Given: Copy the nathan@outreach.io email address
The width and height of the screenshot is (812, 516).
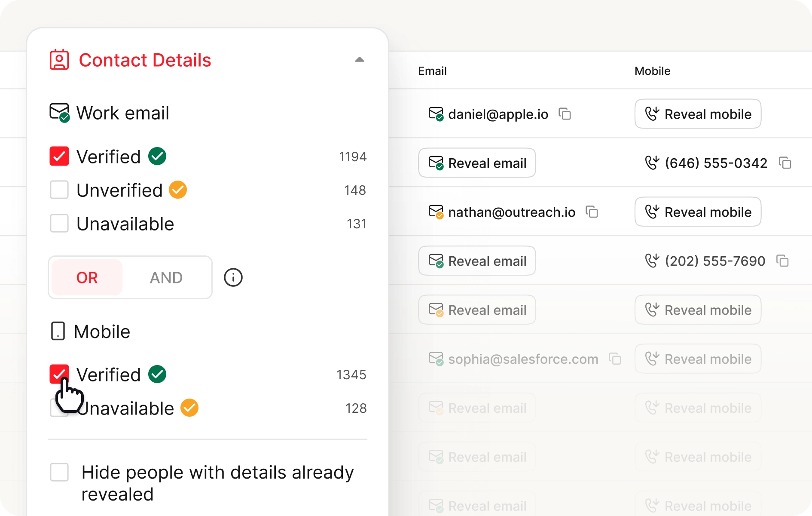Looking at the screenshot, I should tap(592, 212).
